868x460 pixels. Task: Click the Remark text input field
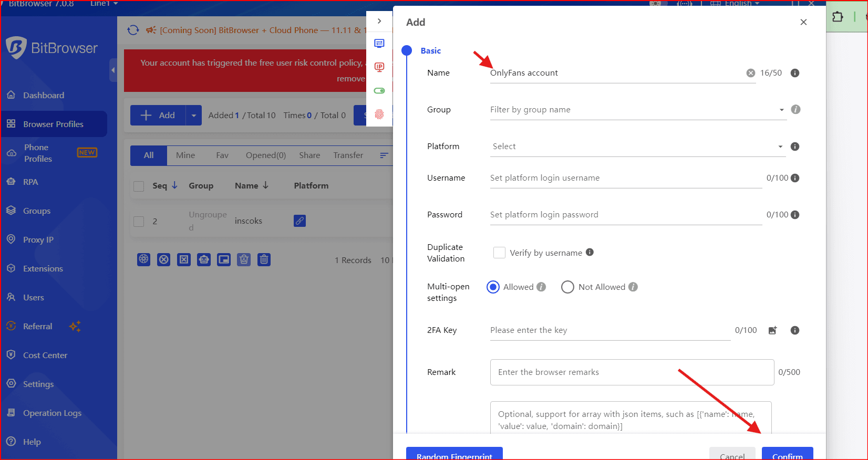pos(632,372)
